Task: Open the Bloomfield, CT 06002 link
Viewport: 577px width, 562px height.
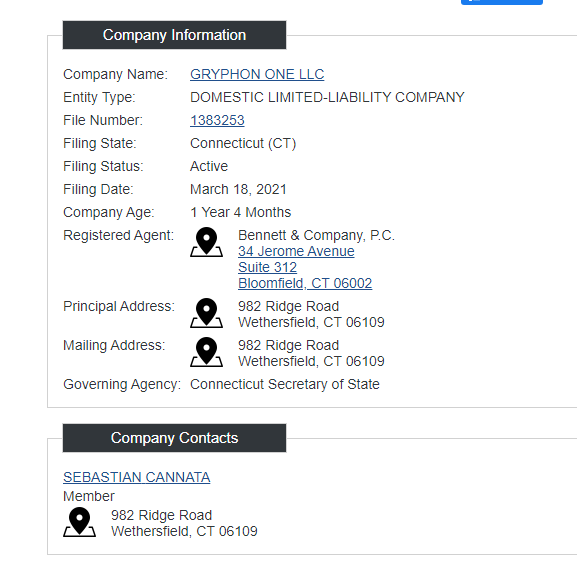Action: point(305,283)
